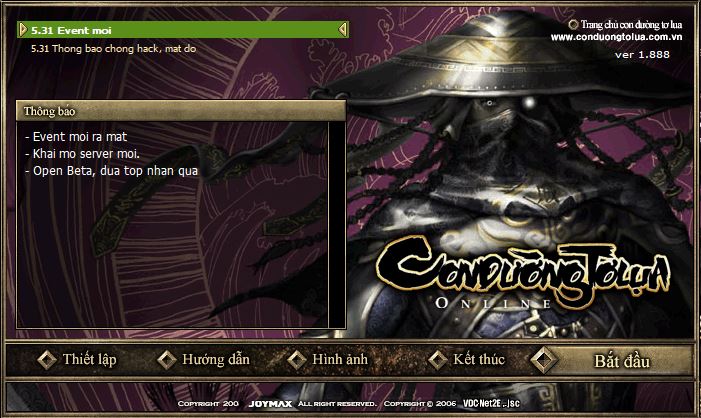The image size is (701, 418).
Task: Click the JOYMAX logo in footer
Action: pos(270,404)
